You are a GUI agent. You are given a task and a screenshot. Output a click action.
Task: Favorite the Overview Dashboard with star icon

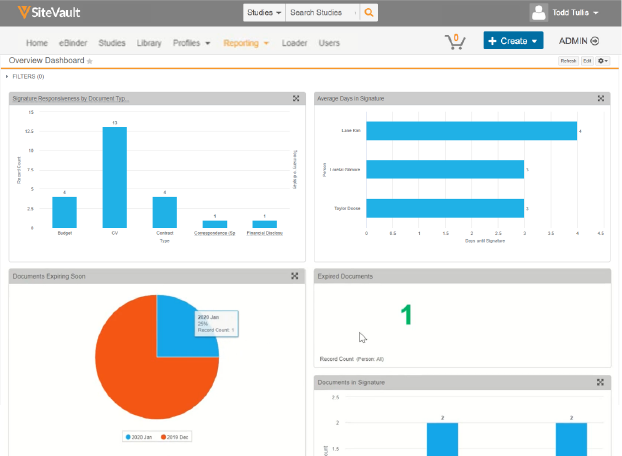click(x=90, y=61)
